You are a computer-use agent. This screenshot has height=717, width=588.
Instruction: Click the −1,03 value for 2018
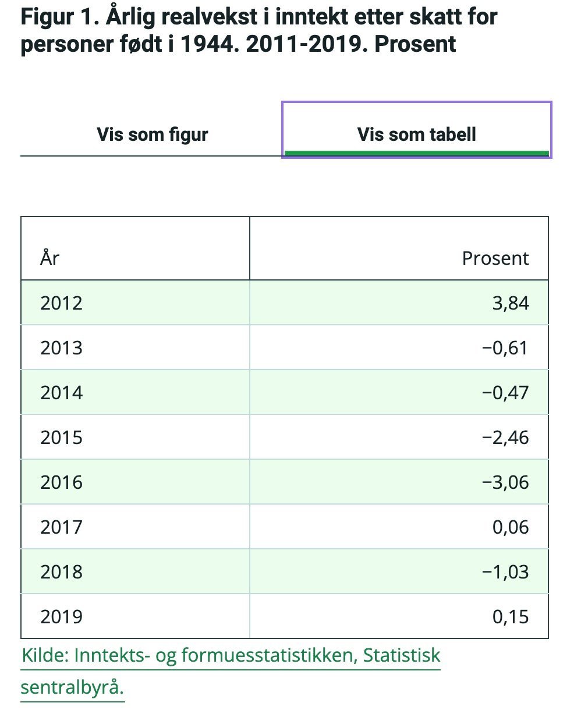tap(505, 572)
